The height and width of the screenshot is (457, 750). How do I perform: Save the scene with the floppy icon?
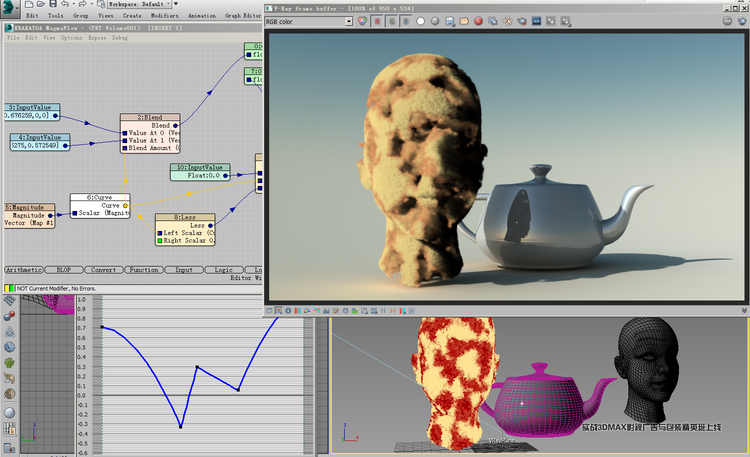pos(53,4)
